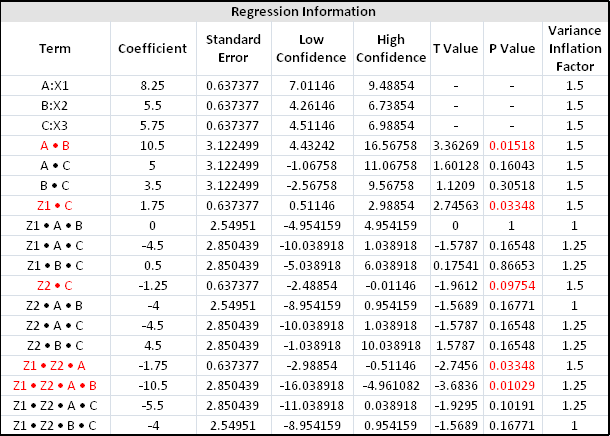Select the Z1 • Z2 • B • C term
610x436 pixels.
pos(55,424)
